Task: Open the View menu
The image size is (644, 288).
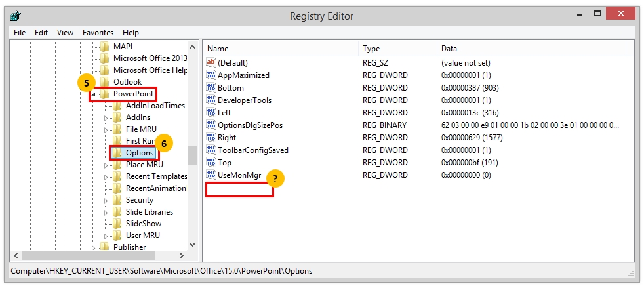Action: point(65,32)
